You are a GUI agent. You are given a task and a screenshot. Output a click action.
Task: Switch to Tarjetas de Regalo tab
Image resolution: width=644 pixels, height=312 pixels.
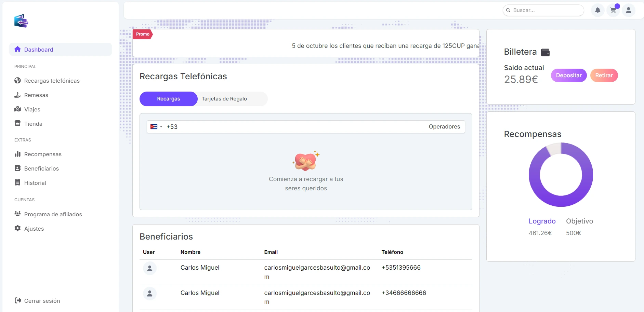(224, 99)
